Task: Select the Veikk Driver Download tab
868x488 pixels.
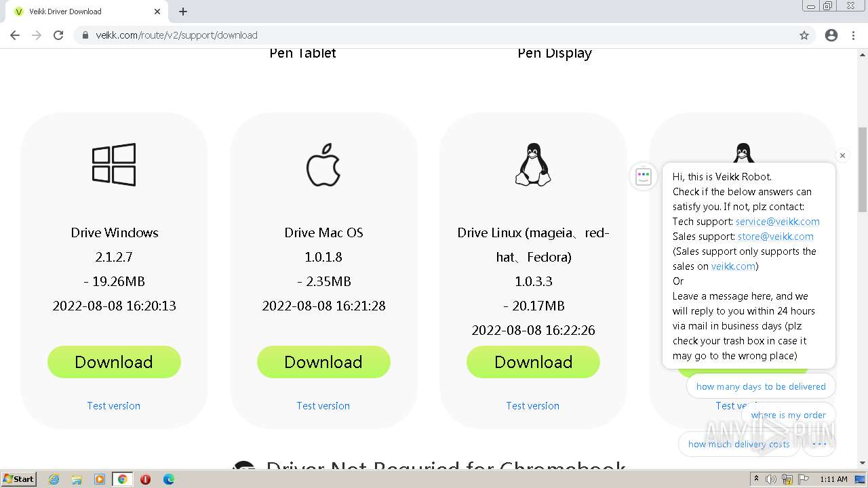Action: pos(87,12)
